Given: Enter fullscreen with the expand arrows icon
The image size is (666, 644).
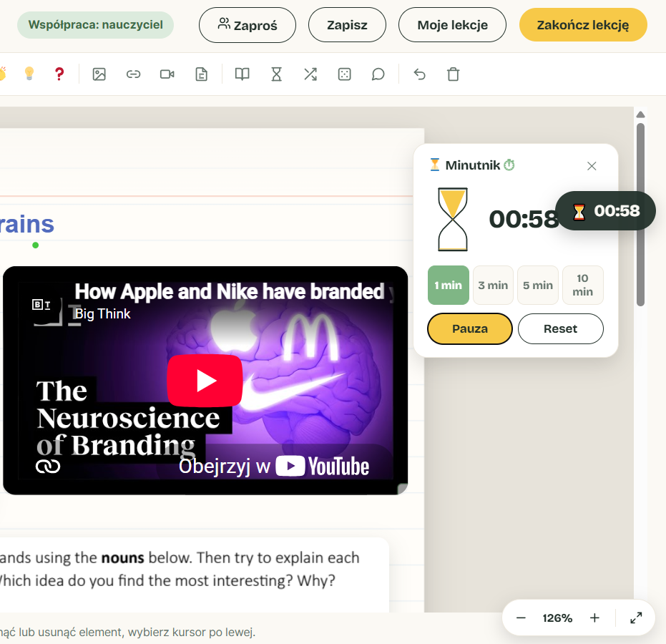Looking at the screenshot, I should (636, 618).
